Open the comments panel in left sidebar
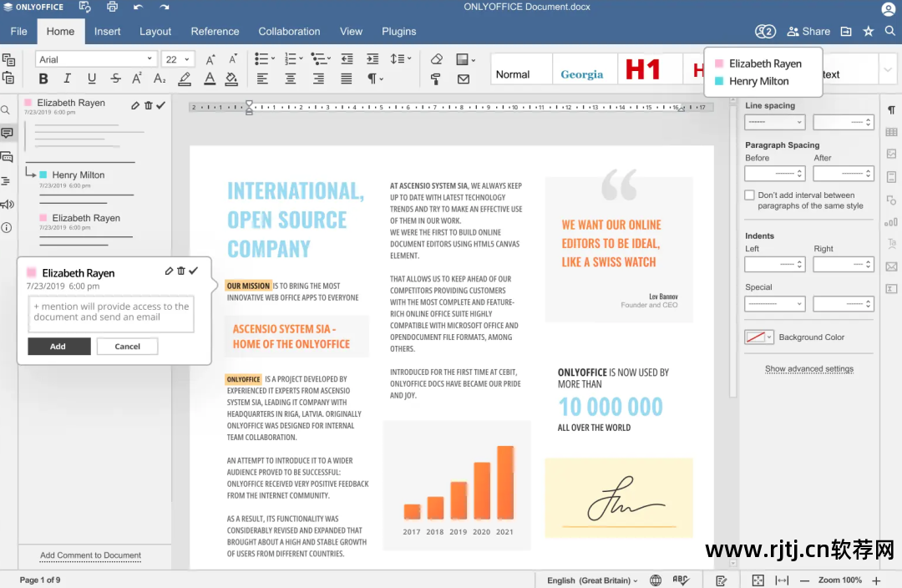The image size is (902, 588). 7,133
